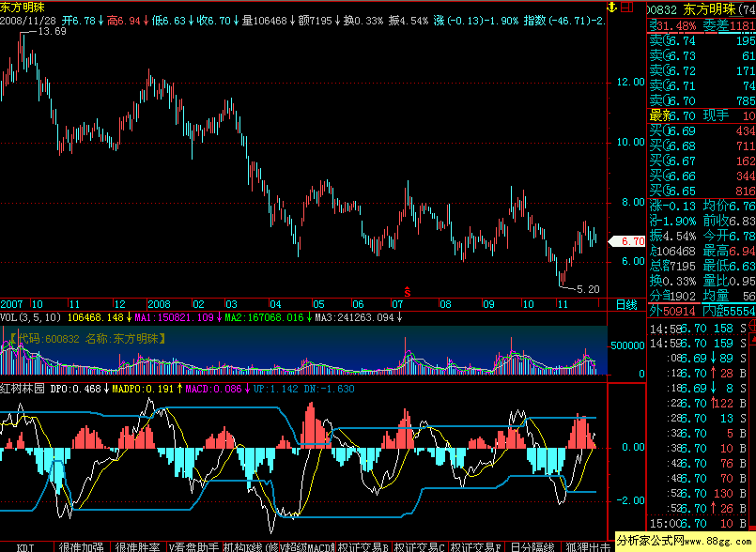
Task: Click the 13.69 high price annotation
Action: coord(52,31)
